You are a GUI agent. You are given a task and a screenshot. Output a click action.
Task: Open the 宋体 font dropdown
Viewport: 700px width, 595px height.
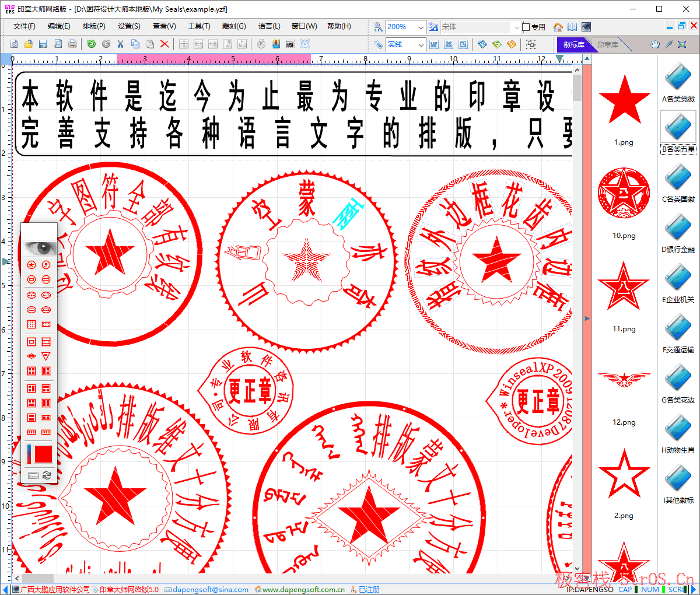coord(516,27)
